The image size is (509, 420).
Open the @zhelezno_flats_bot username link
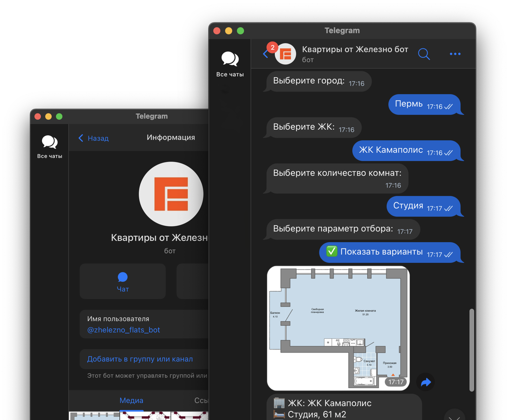(x=124, y=330)
